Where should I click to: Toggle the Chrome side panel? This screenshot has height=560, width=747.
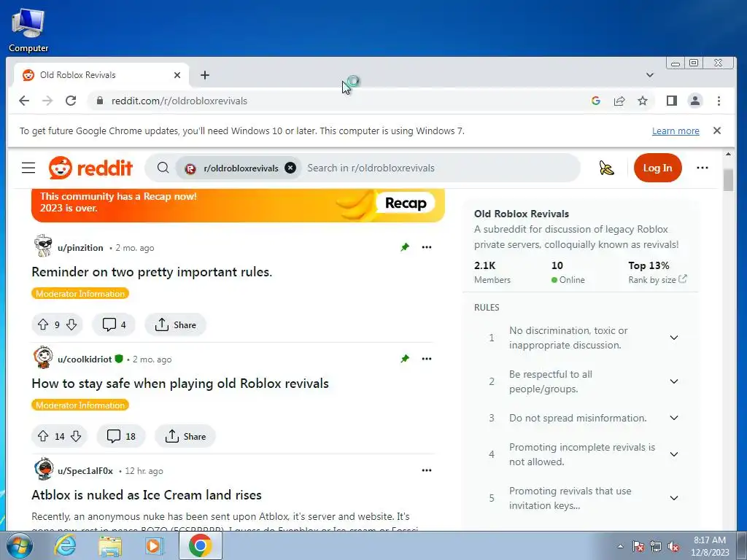click(672, 101)
